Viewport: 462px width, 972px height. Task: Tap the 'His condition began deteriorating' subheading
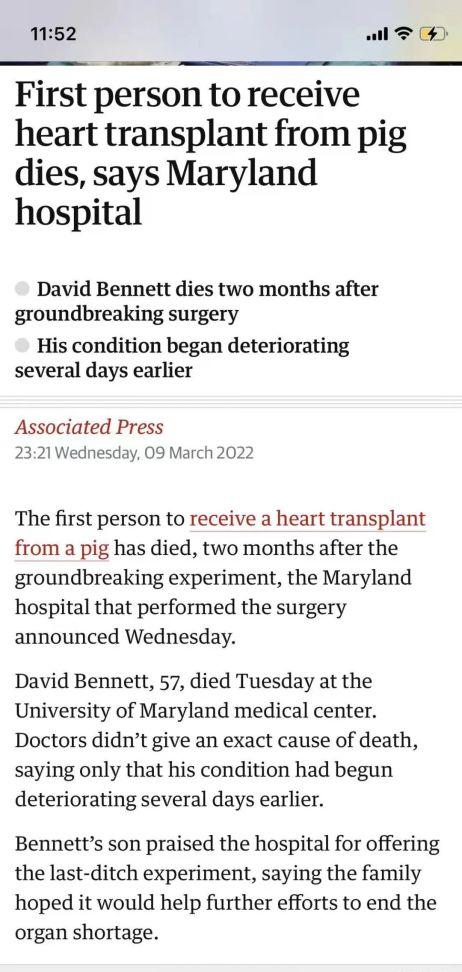pyautogui.click(x=182, y=358)
